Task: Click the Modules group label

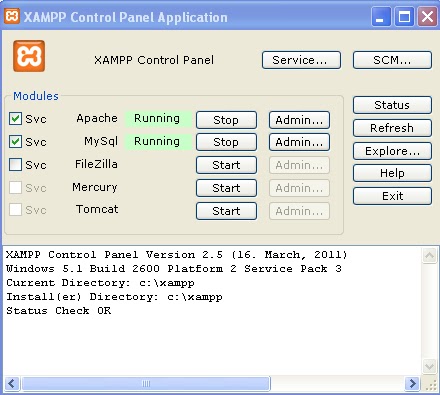Action: tap(36, 96)
